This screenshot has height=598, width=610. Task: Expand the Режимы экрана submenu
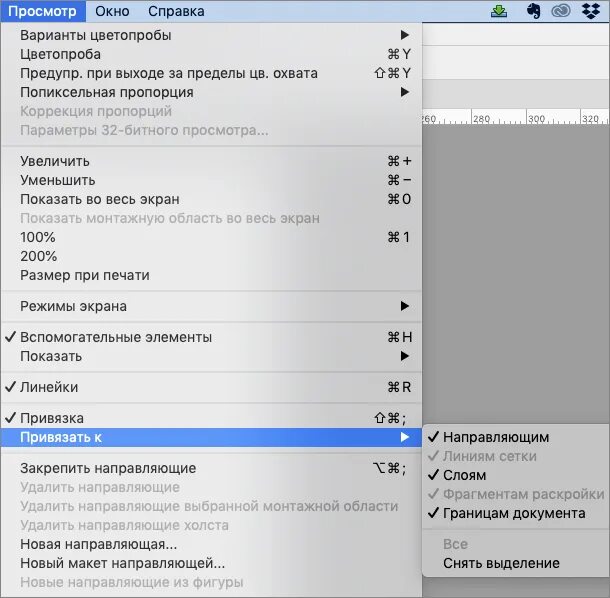212,306
